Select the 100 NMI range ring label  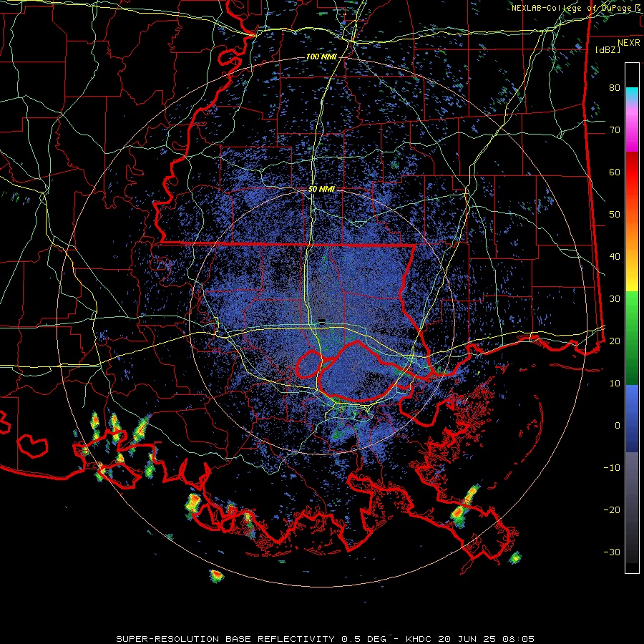(321, 57)
